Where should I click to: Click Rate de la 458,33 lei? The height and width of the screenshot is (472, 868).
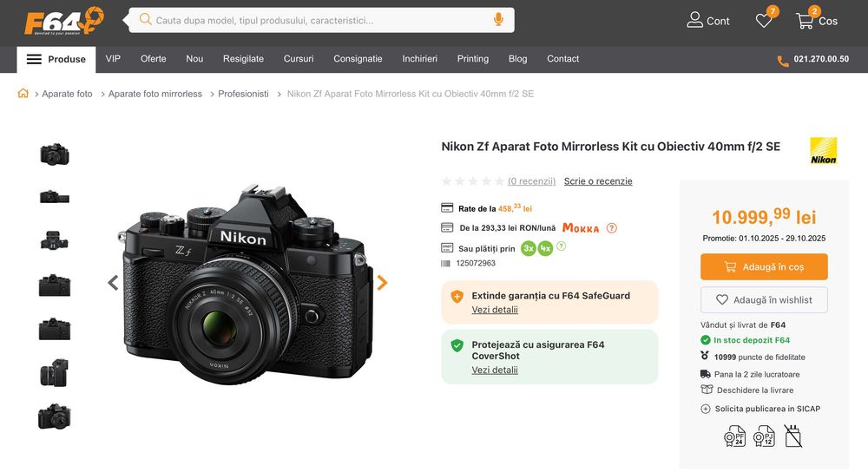[x=495, y=208]
